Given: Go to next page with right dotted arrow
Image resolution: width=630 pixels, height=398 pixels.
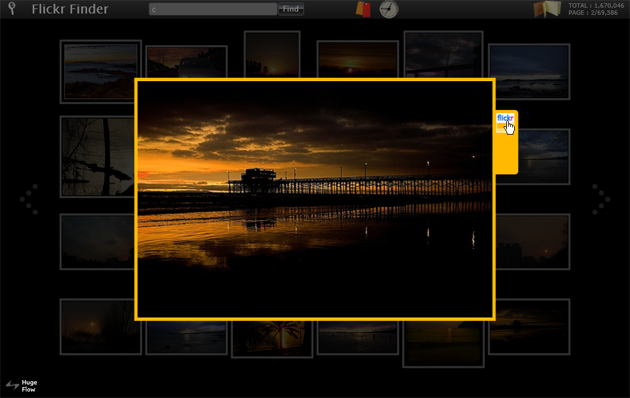Looking at the screenshot, I should (x=601, y=199).
